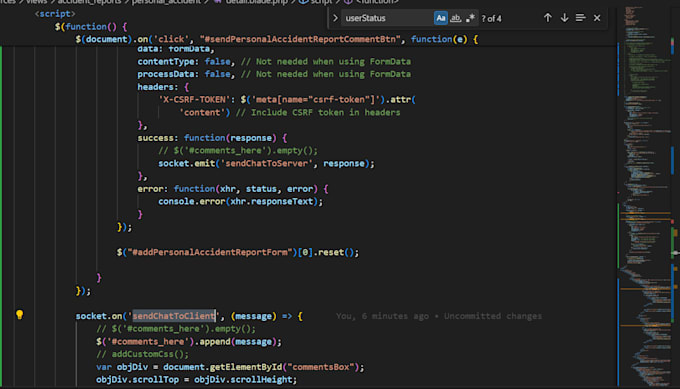The height and width of the screenshot is (389, 680).
Task: Click $('#comments_here').append(message) line
Action: [189, 342]
